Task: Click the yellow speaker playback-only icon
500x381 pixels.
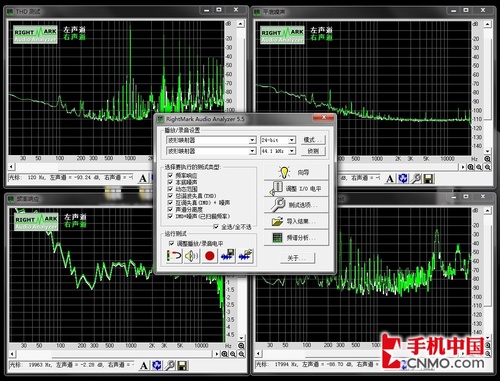Action: point(192,256)
